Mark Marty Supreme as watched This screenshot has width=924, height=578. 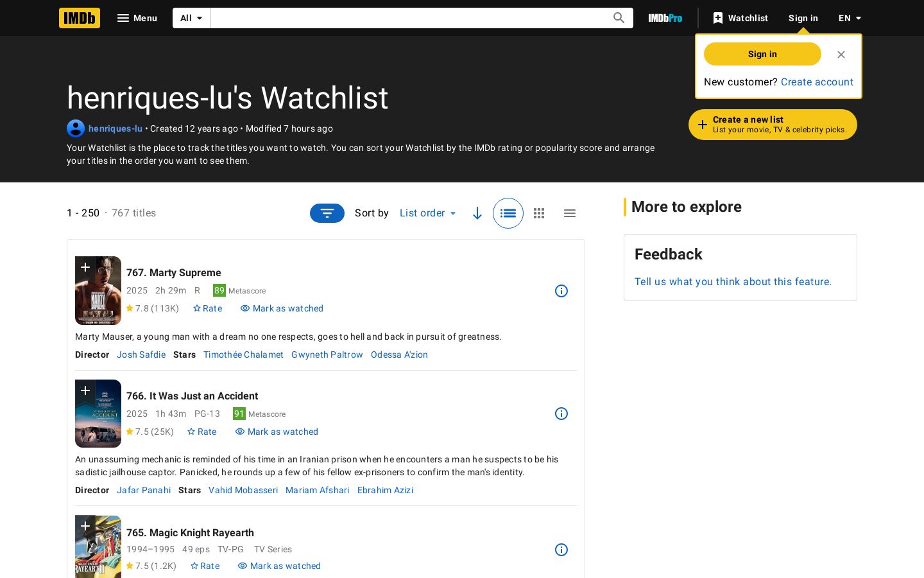[282, 308]
